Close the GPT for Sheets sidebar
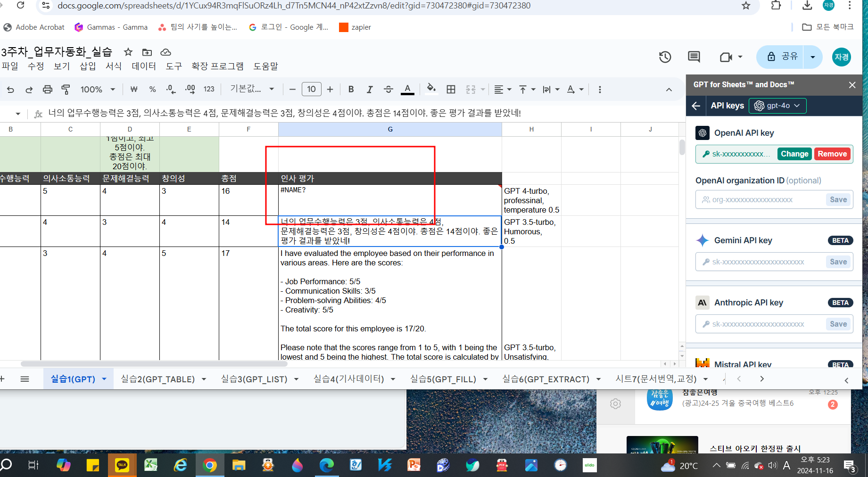The width and height of the screenshot is (868, 477). click(x=852, y=85)
